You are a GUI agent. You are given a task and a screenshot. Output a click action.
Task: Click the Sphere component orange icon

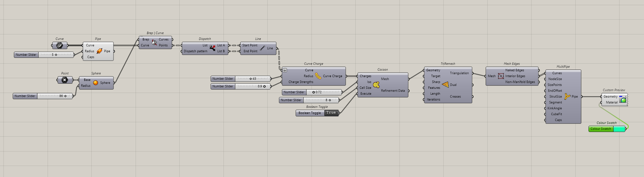coord(96,83)
